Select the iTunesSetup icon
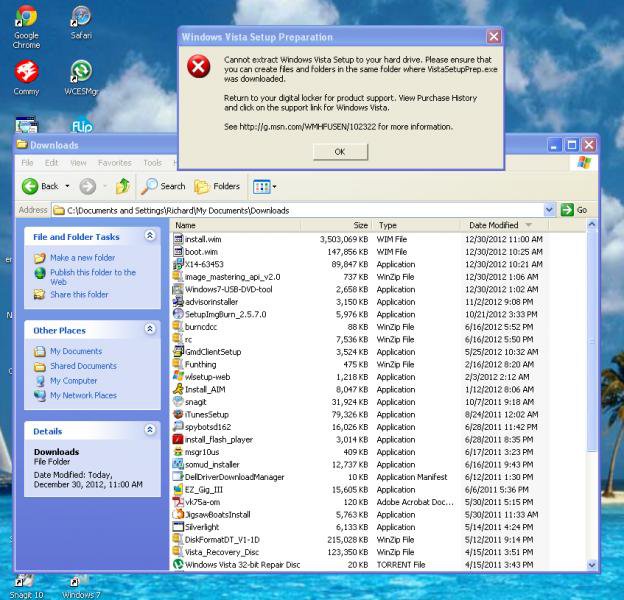Viewport: 624px width, 600px height. [x=178, y=414]
